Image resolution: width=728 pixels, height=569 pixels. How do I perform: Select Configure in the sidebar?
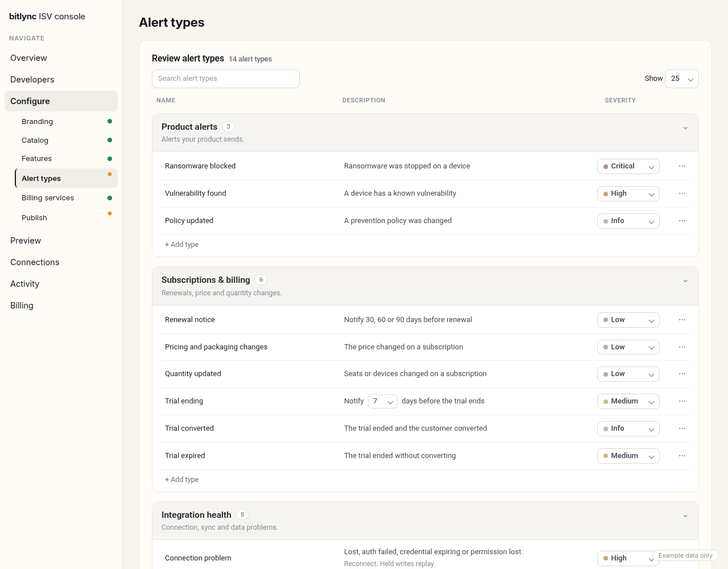(61, 101)
